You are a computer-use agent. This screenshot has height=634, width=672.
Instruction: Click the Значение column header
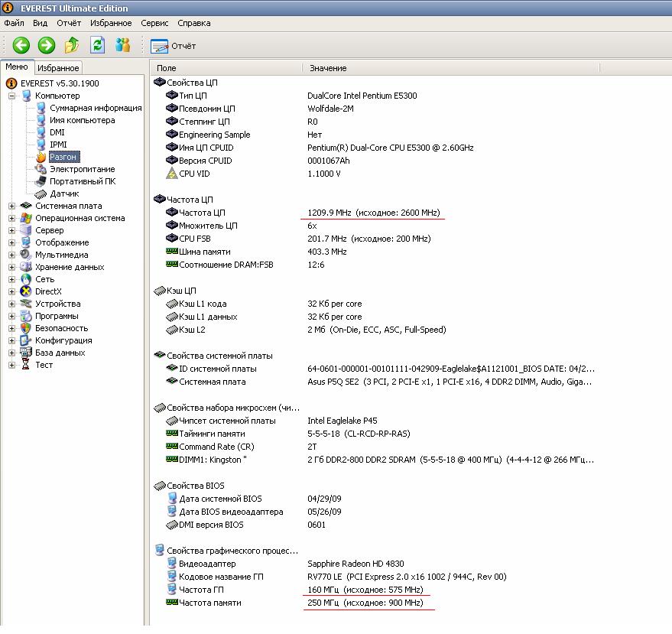click(x=328, y=68)
